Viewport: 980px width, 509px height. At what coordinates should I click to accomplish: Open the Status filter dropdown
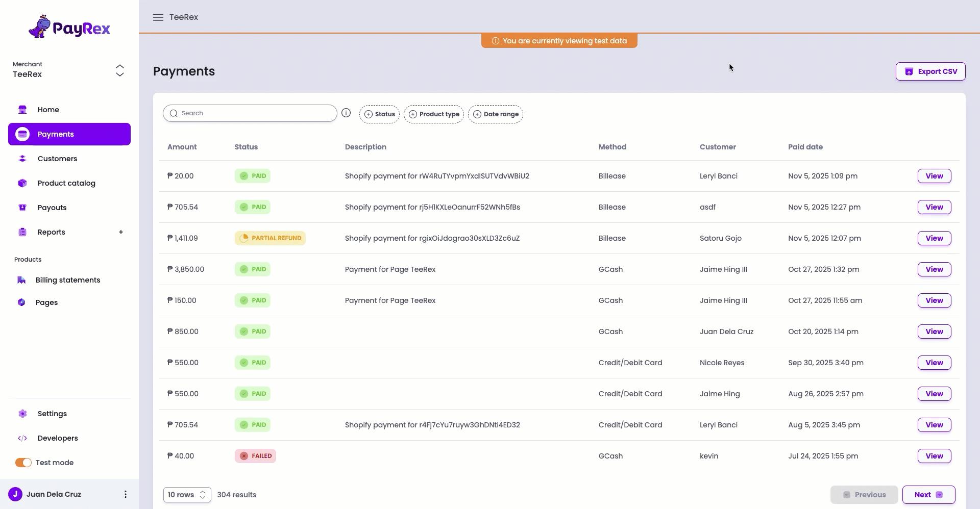[x=379, y=114]
